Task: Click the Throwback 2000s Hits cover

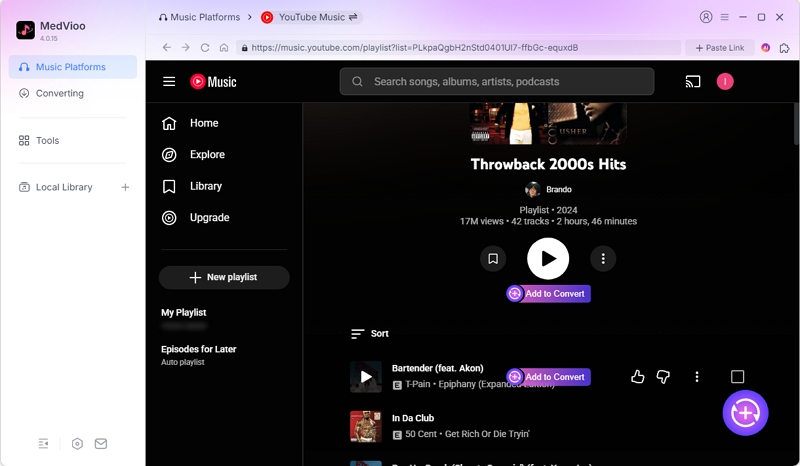Action: [x=548, y=124]
